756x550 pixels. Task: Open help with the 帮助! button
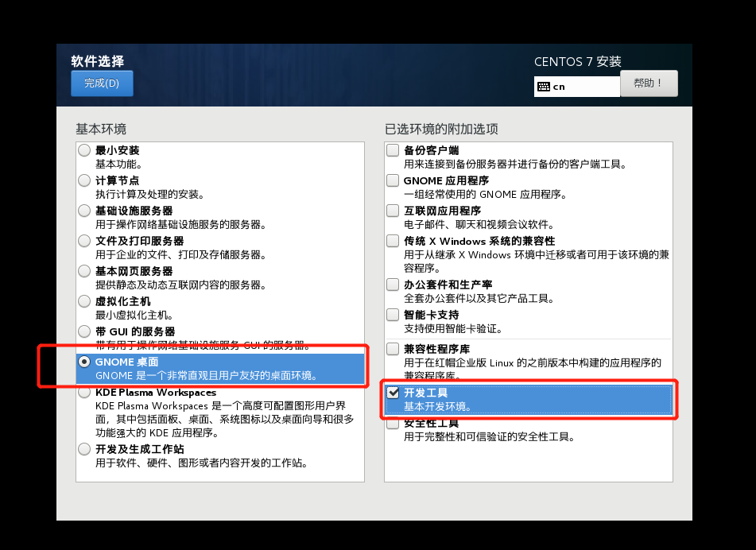point(649,83)
